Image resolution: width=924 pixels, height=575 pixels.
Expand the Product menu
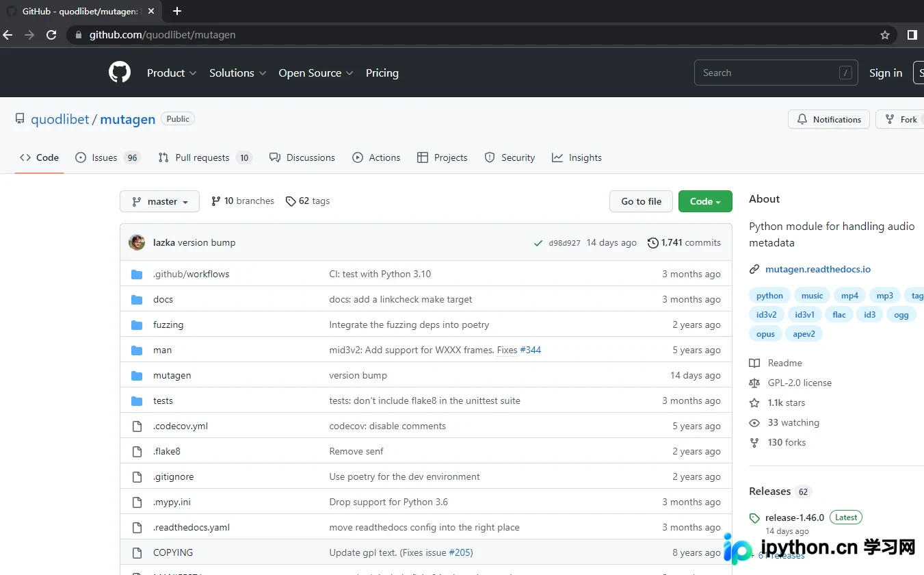[x=172, y=73]
